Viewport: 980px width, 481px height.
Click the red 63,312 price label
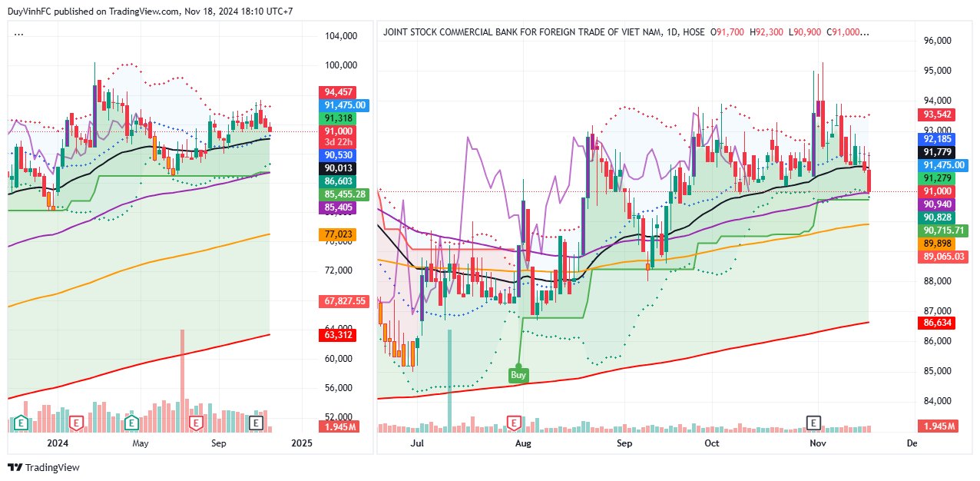coord(339,335)
